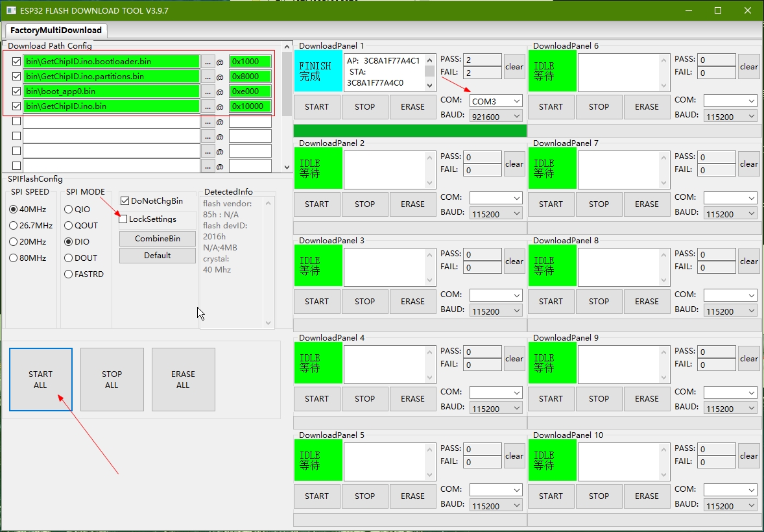Uncheck the partitions.bin file checkbox
This screenshot has width=764, height=532.
(17, 76)
